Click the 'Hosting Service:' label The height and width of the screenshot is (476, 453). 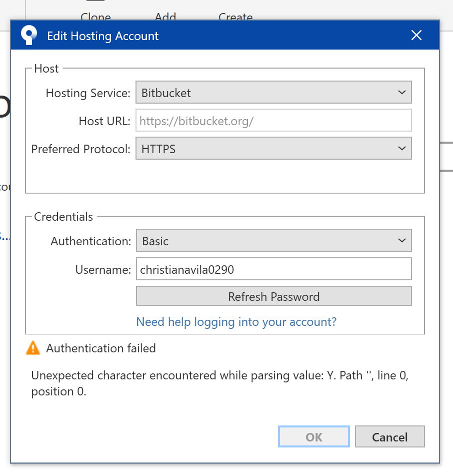pyautogui.click(x=88, y=93)
